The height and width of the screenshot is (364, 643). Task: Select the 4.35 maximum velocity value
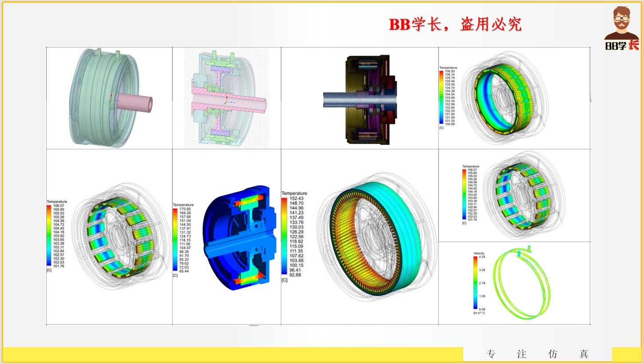pos(483,257)
